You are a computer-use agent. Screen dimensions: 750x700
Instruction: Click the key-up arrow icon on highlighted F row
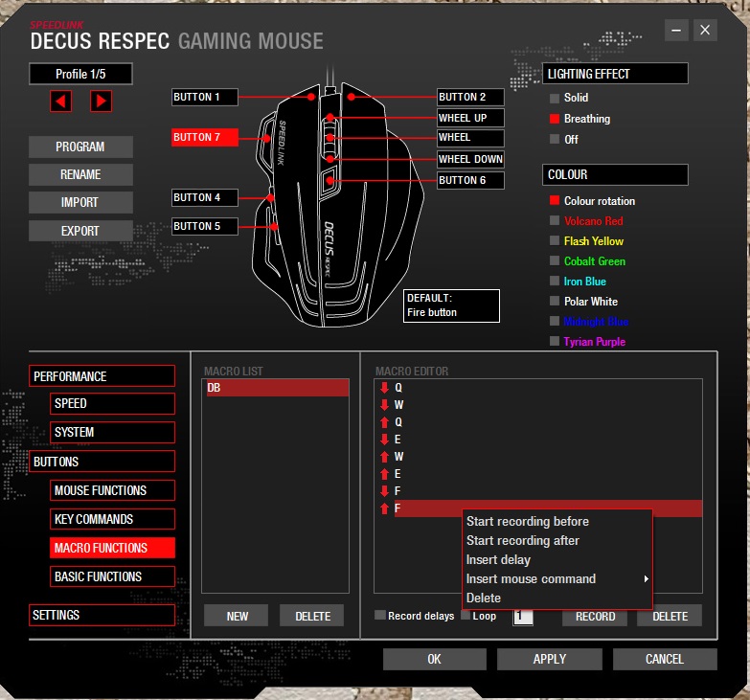point(384,508)
